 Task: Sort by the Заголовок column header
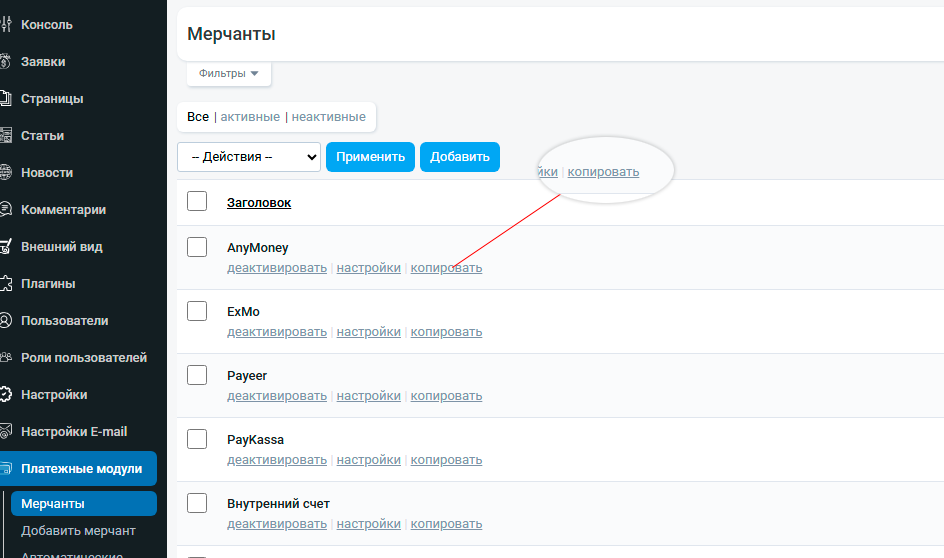[259, 203]
